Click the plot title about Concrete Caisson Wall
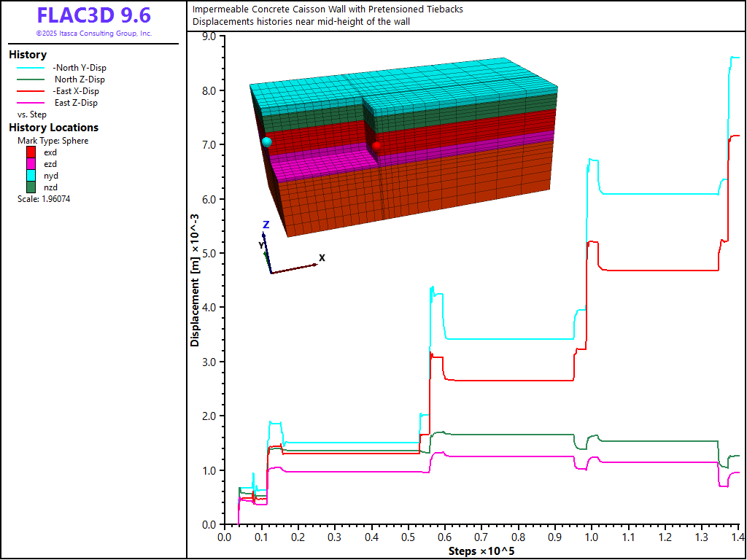This screenshot has height=560, width=747. (x=328, y=9)
